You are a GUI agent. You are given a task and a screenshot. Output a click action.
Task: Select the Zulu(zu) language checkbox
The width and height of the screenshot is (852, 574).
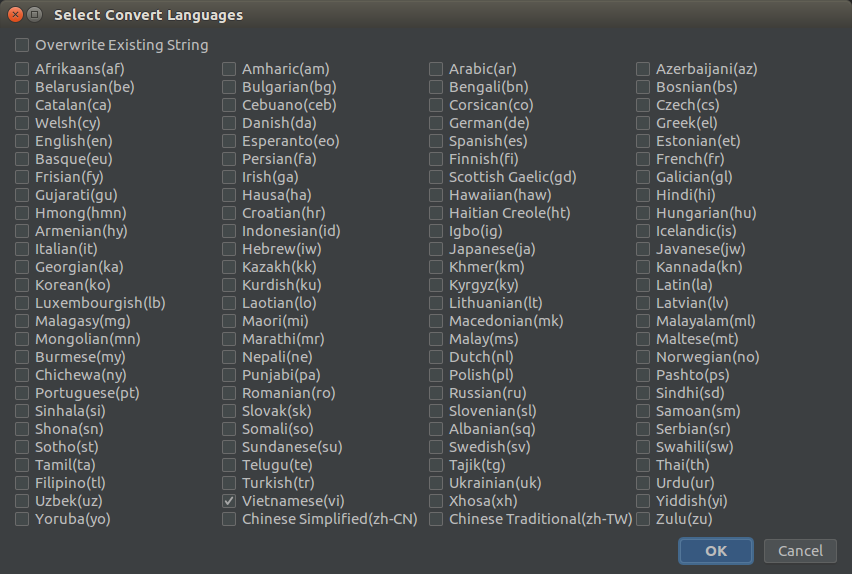(x=643, y=519)
